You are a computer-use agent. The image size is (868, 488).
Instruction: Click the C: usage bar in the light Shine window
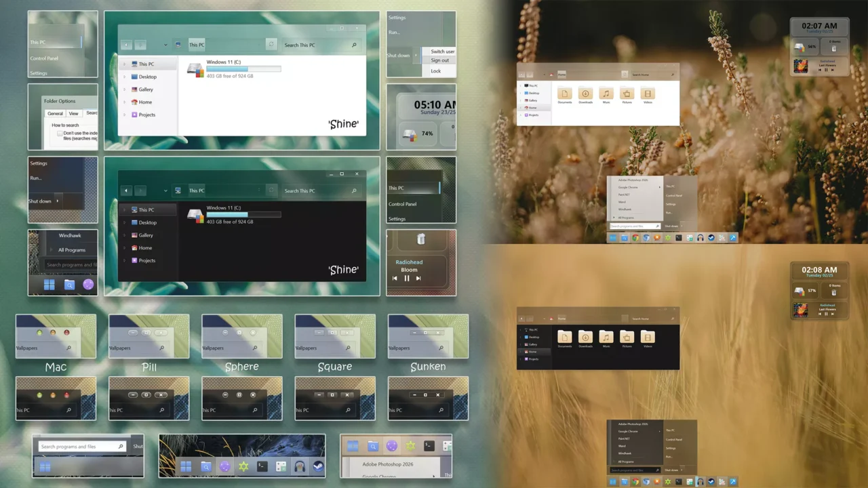click(243, 69)
